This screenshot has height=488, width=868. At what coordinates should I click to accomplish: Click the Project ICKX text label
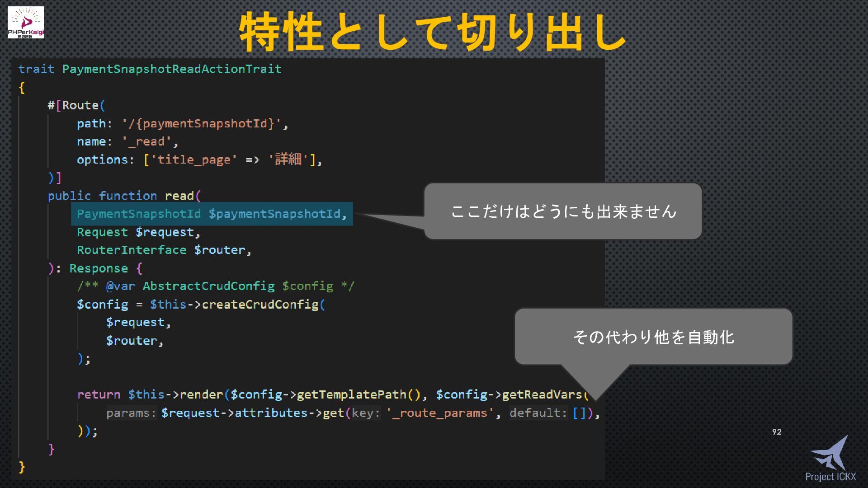(x=830, y=477)
